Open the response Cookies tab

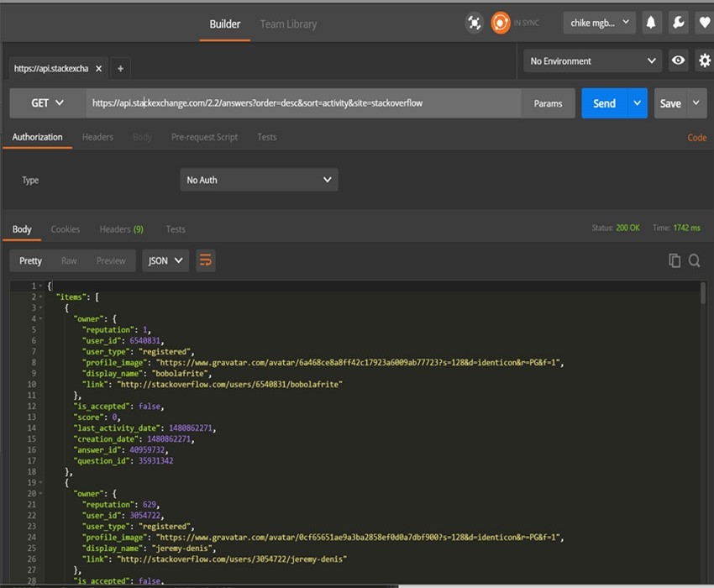(66, 229)
